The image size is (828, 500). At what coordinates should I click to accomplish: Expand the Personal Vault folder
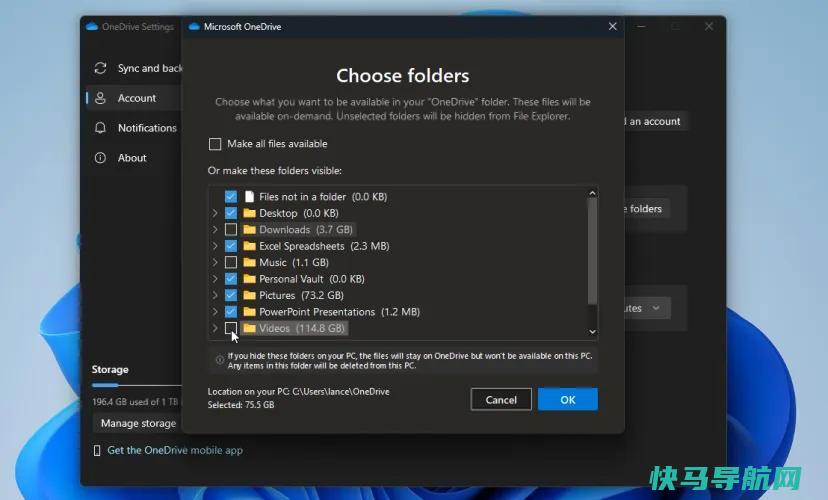click(215, 278)
